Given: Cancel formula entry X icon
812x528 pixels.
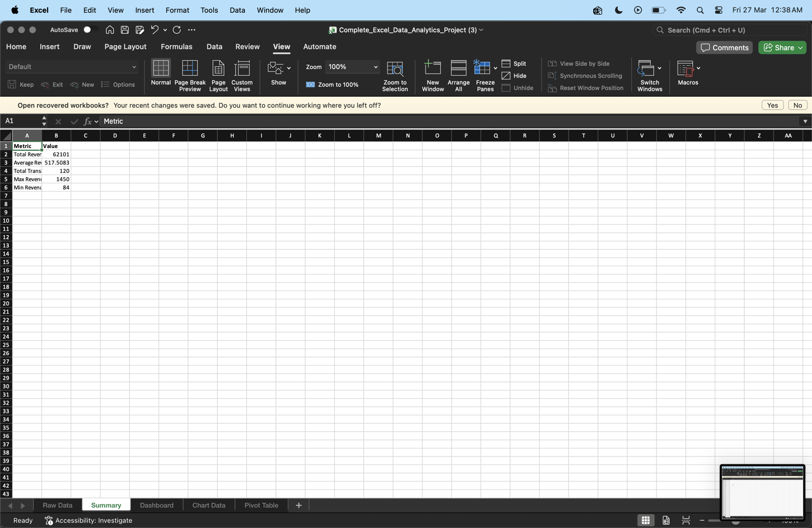Looking at the screenshot, I should (58, 122).
